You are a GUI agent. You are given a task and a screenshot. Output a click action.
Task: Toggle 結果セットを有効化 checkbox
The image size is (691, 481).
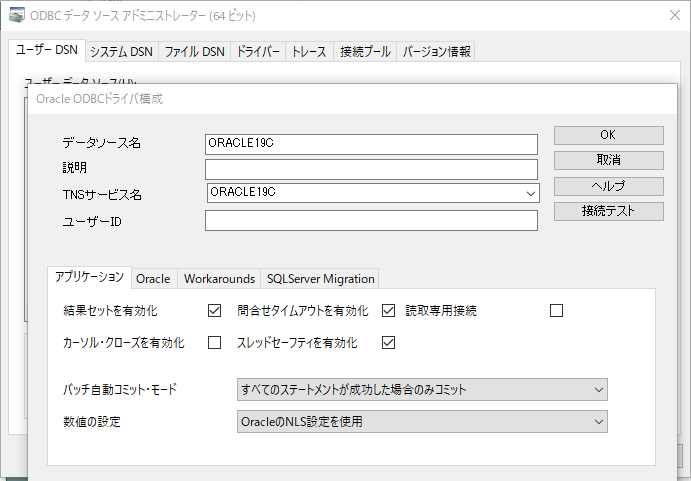(x=214, y=311)
